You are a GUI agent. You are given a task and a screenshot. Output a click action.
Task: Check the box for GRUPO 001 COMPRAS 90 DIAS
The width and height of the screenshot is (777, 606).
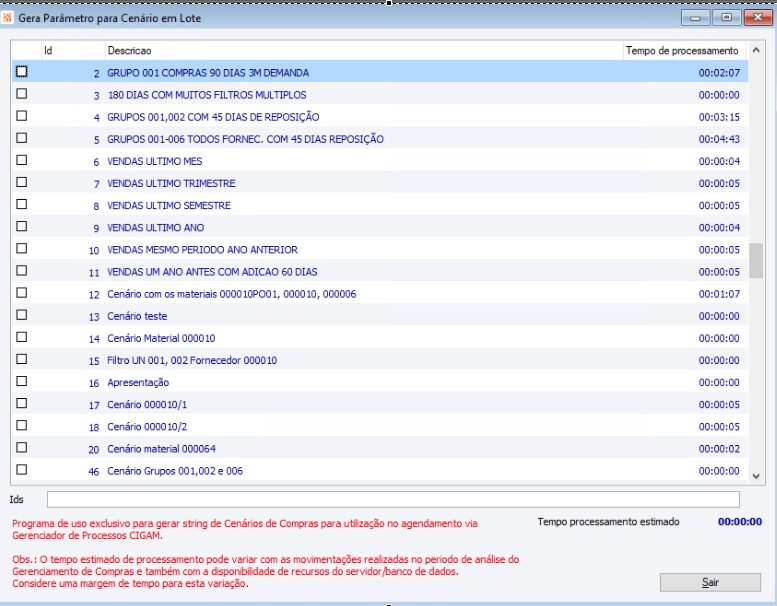(21, 71)
